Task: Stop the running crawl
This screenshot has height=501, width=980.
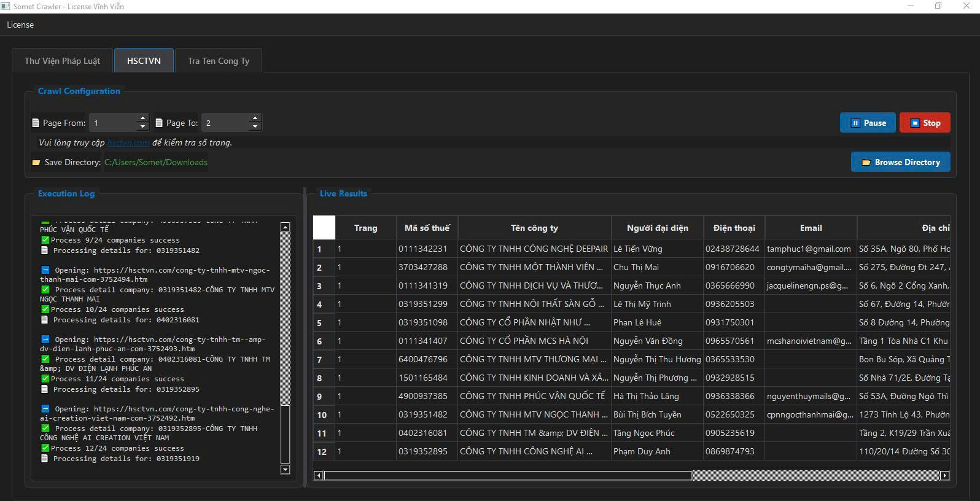Action: point(924,123)
